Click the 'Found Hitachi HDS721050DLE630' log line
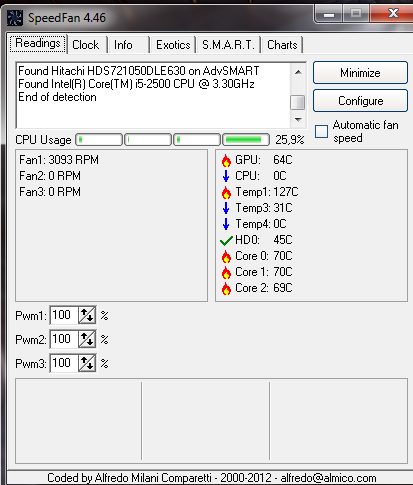The width and height of the screenshot is (413, 485). [139, 71]
